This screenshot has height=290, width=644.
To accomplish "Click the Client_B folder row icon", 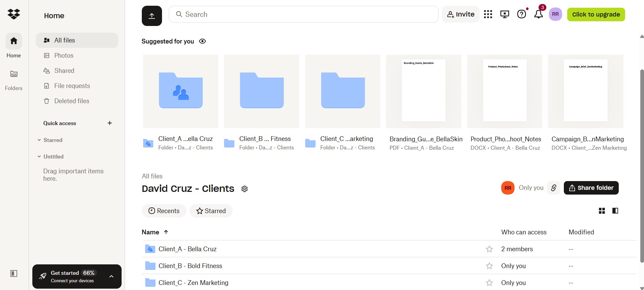I will coord(150,266).
